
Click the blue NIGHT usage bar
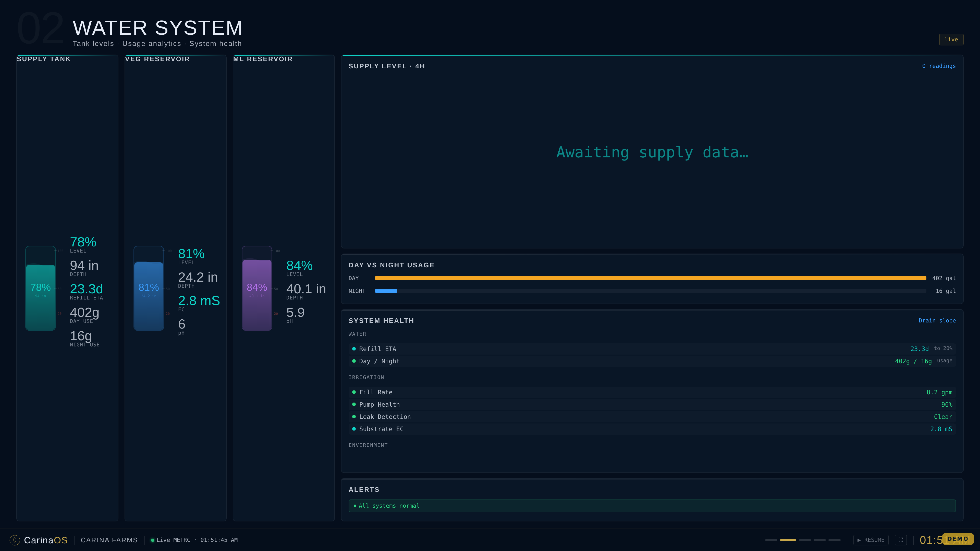click(x=386, y=291)
